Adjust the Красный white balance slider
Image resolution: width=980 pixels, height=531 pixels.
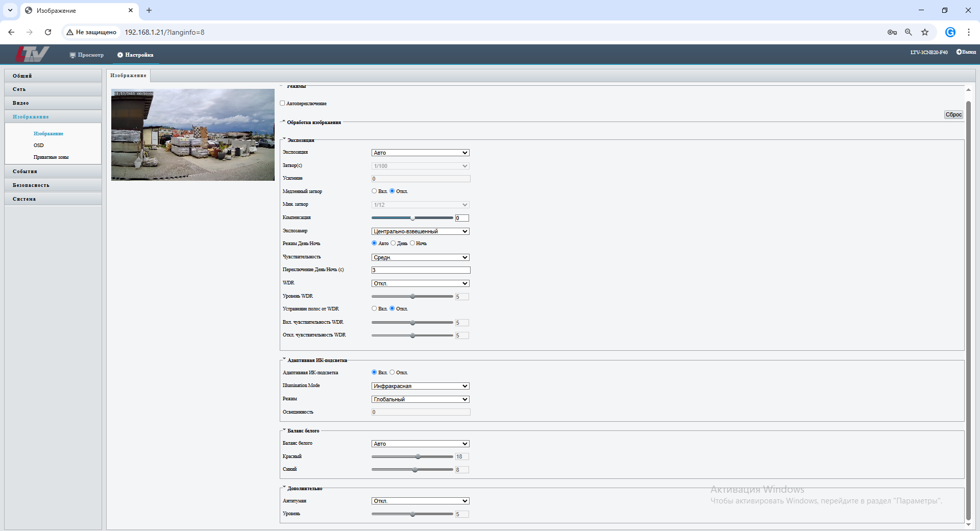pyautogui.click(x=412, y=456)
